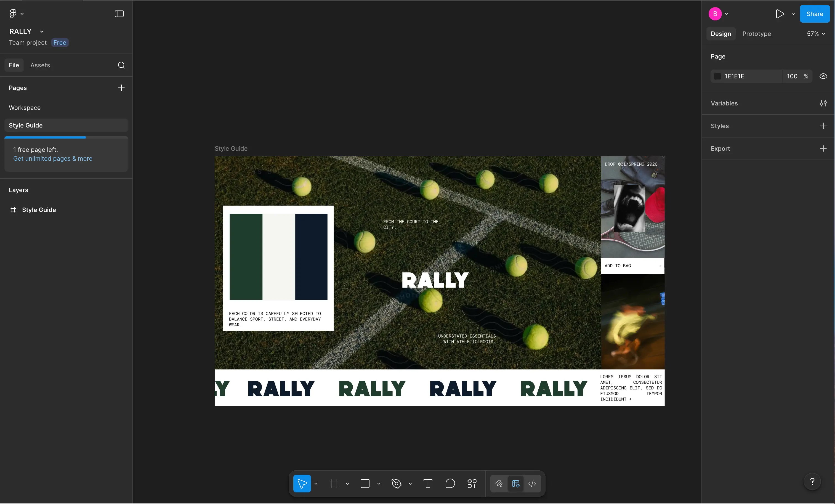Select the Comment tool
Screen dimensions: 835x504
pyautogui.click(x=450, y=483)
